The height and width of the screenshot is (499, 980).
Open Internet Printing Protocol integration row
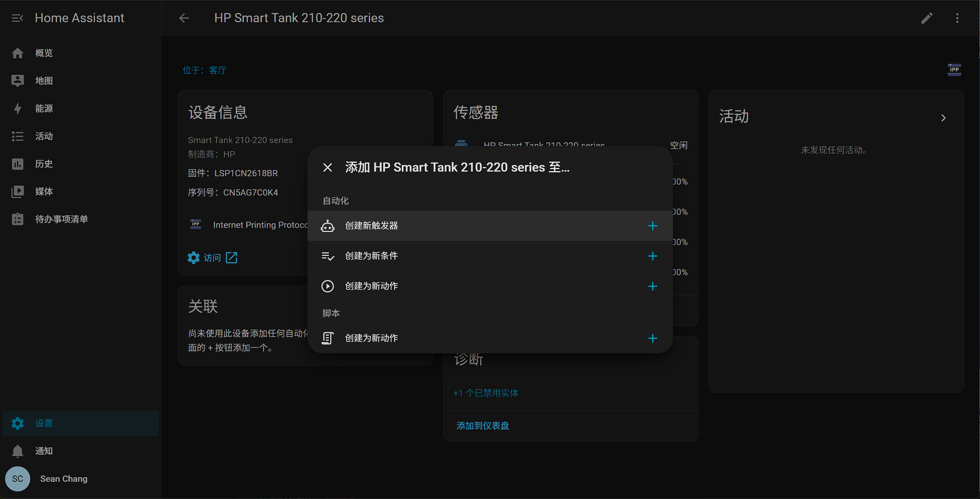[248, 225]
